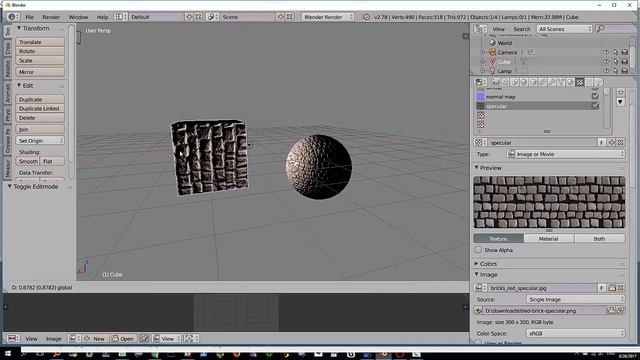Toggle Cube visibility eye icon
The width and height of the screenshot is (640, 360).
tap(606, 62)
